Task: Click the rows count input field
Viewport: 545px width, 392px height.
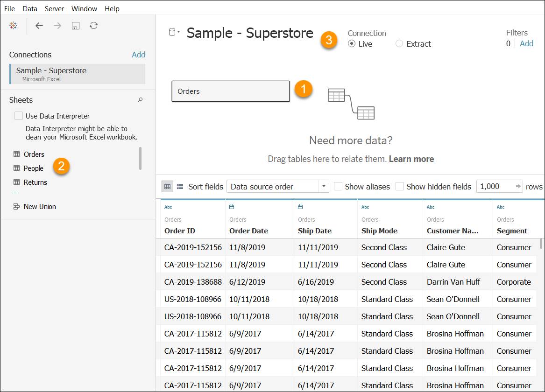Action: tap(500, 187)
